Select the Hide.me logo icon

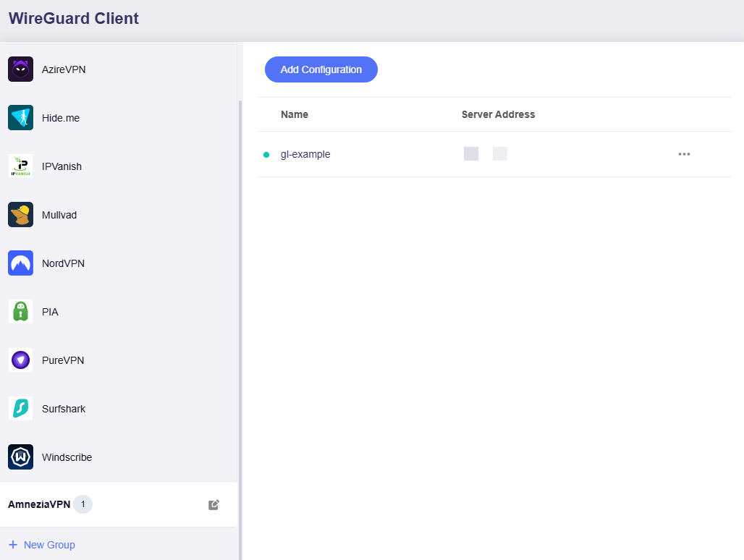point(20,118)
